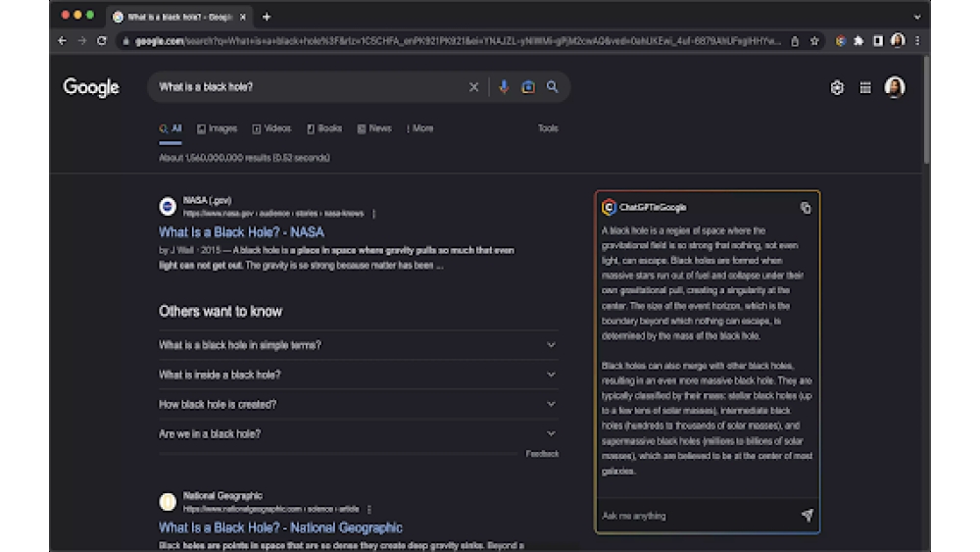Focus the 'Ask me anything' input field

[x=698, y=516]
